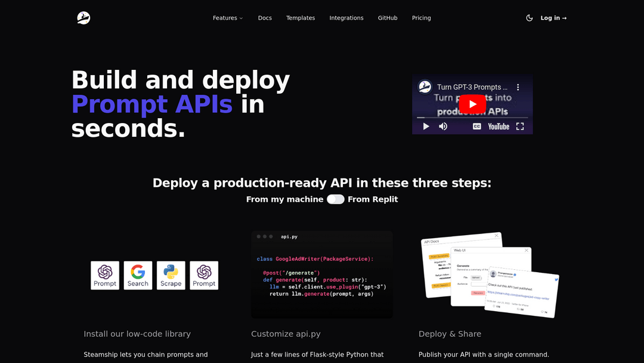The image size is (644, 363).
Task: Open the Pricing page
Action: click(422, 18)
